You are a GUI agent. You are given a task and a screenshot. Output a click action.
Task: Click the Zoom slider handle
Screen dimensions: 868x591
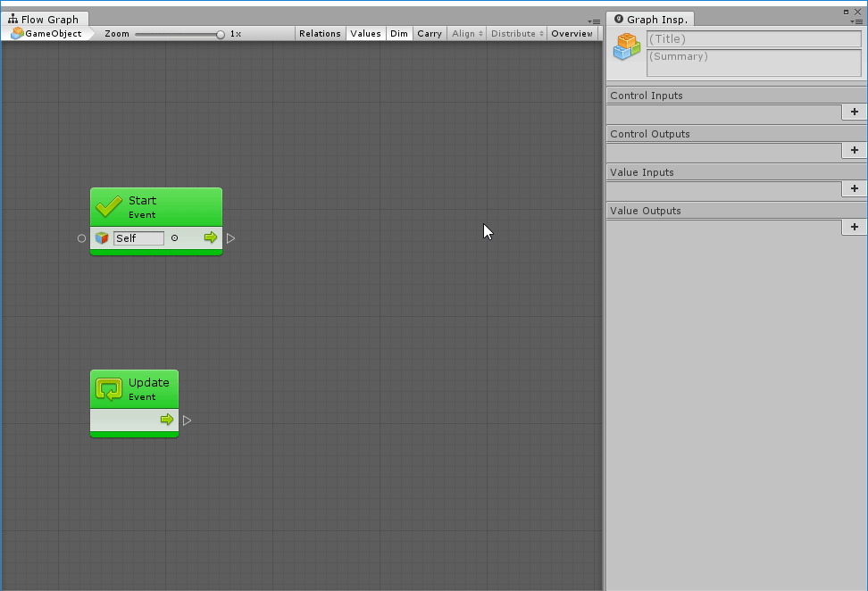221,34
